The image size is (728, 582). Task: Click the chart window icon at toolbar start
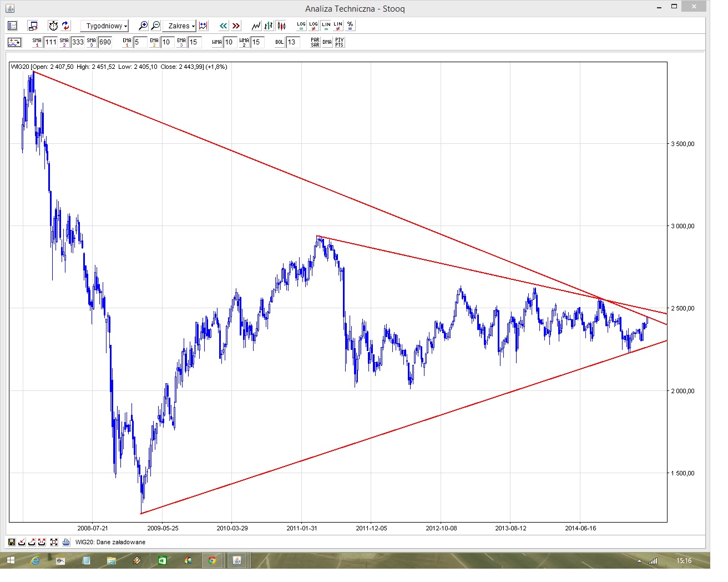pyautogui.click(x=13, y=26)
